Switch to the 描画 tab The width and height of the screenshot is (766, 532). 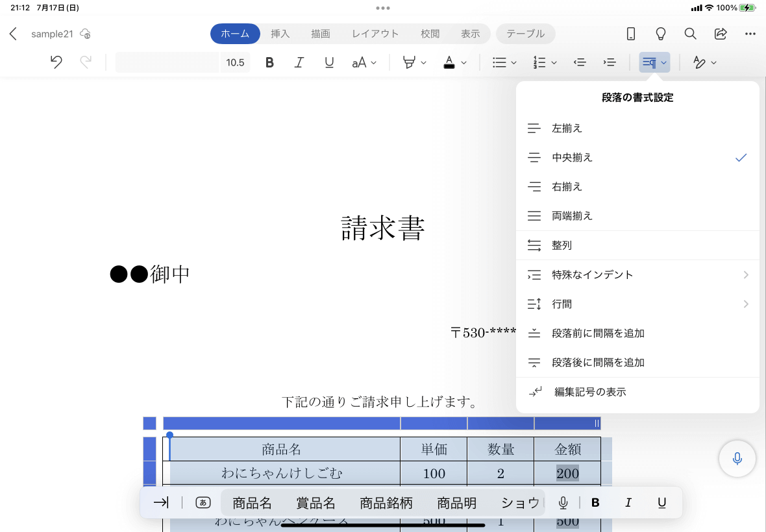tap(321, 34)
